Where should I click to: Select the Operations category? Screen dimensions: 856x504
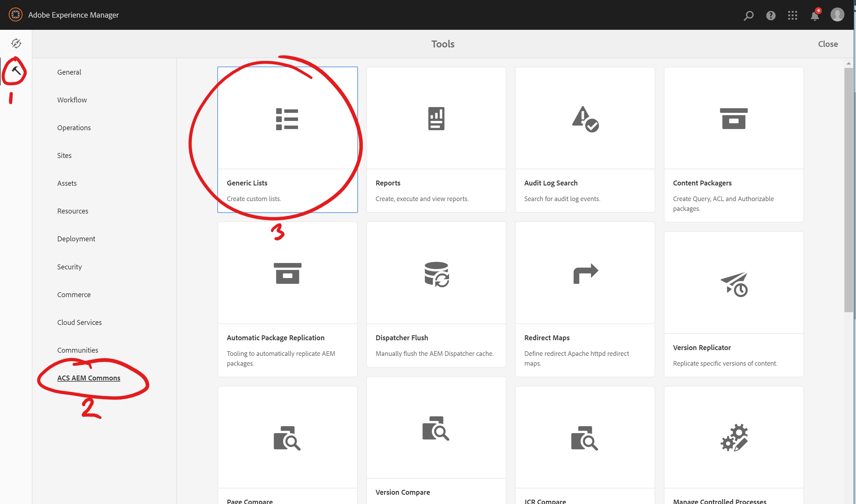(74, 128)
